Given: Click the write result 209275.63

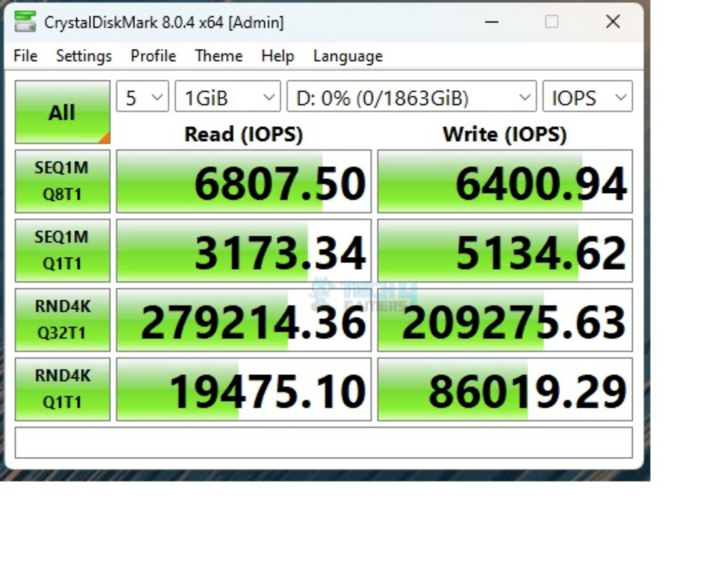Looking at the screenshot, I should (x=505, y=319).
